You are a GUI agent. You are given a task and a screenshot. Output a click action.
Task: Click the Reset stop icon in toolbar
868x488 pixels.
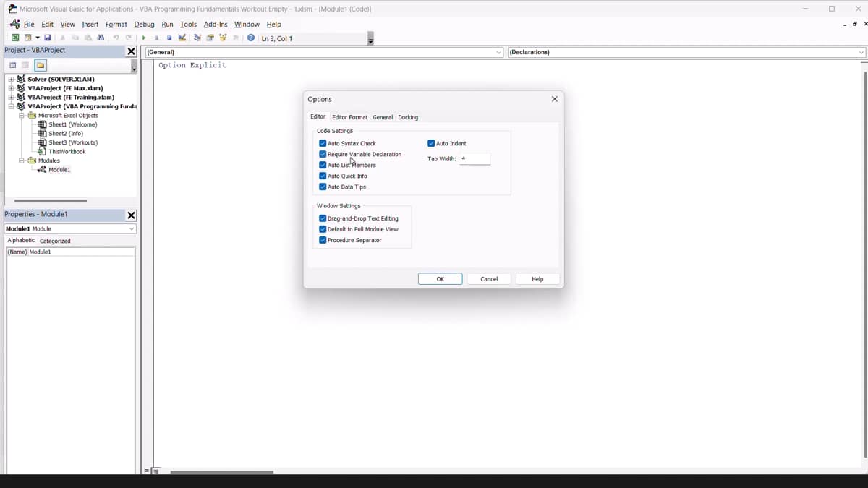coord(169,38)
